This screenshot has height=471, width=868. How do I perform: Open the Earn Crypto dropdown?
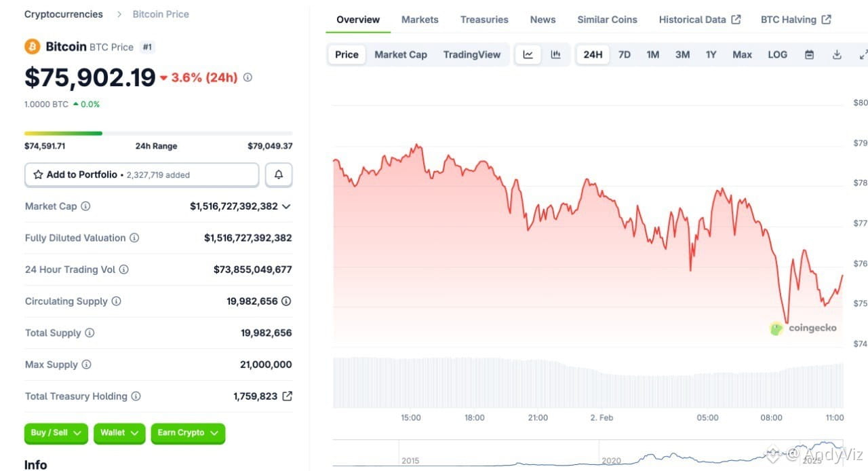pyautogui.click(x=188, y=433)
